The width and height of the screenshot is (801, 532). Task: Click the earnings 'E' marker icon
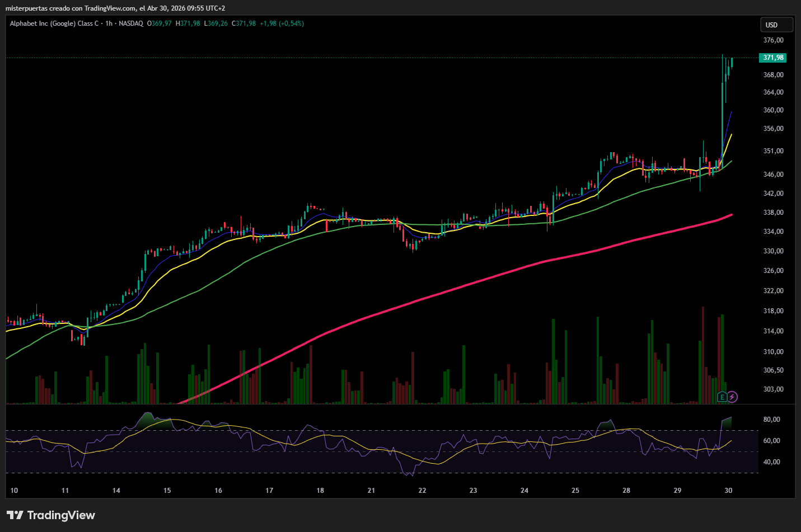tap(722, 397)
